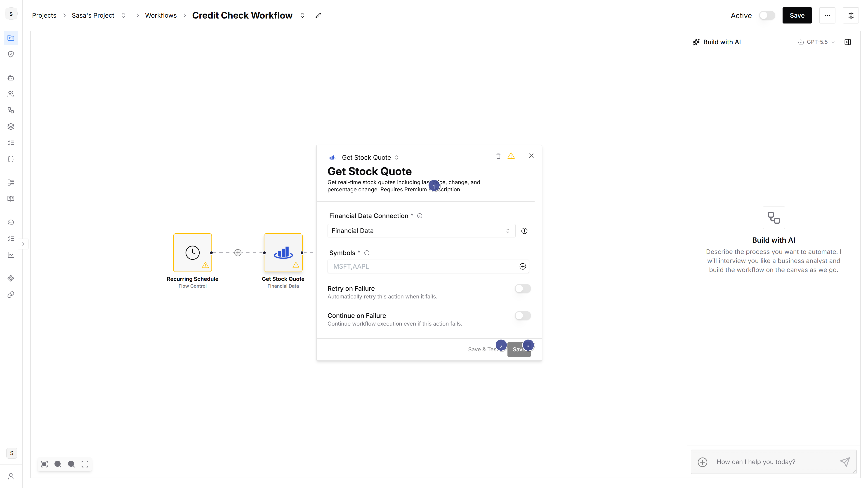
Task: Click the S badge near sidebar bottom
Action: click(x=12, y=453)
